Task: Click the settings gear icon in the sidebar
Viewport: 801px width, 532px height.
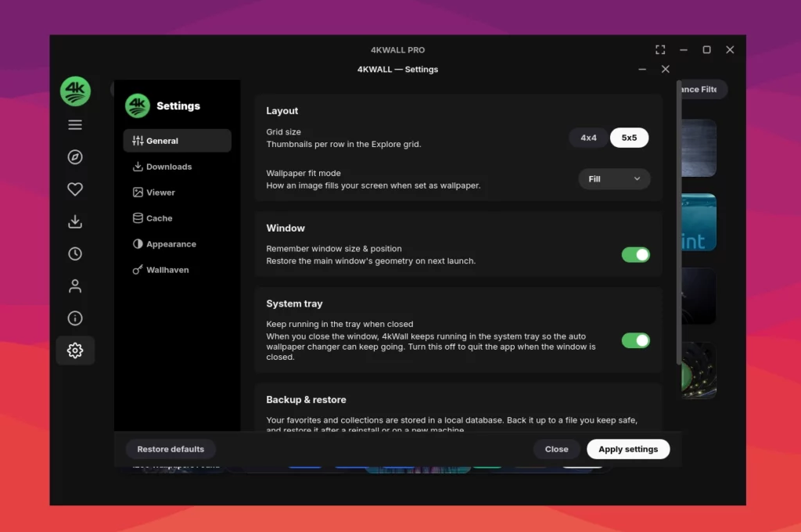Action: (x=75, y=350)
